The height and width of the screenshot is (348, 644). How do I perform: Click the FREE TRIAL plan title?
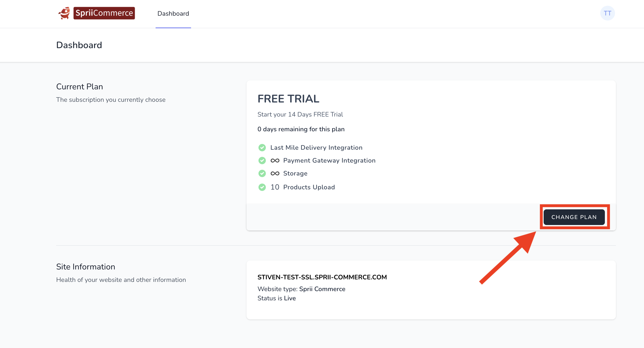point(288,99)
